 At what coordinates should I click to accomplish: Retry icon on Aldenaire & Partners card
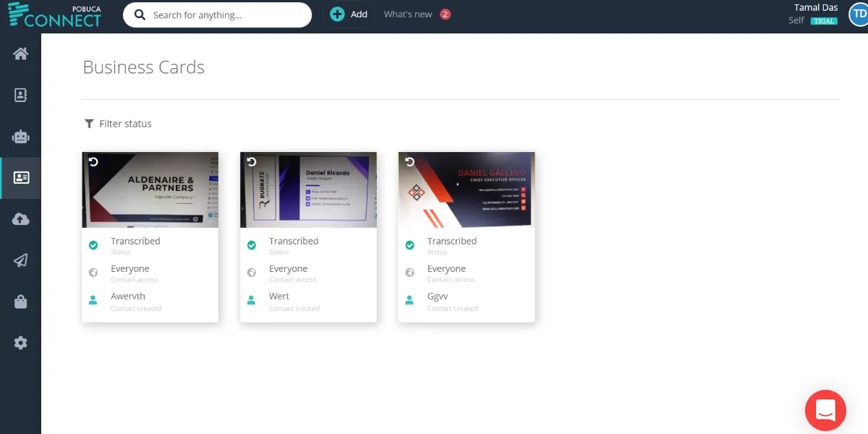[93, 161]
